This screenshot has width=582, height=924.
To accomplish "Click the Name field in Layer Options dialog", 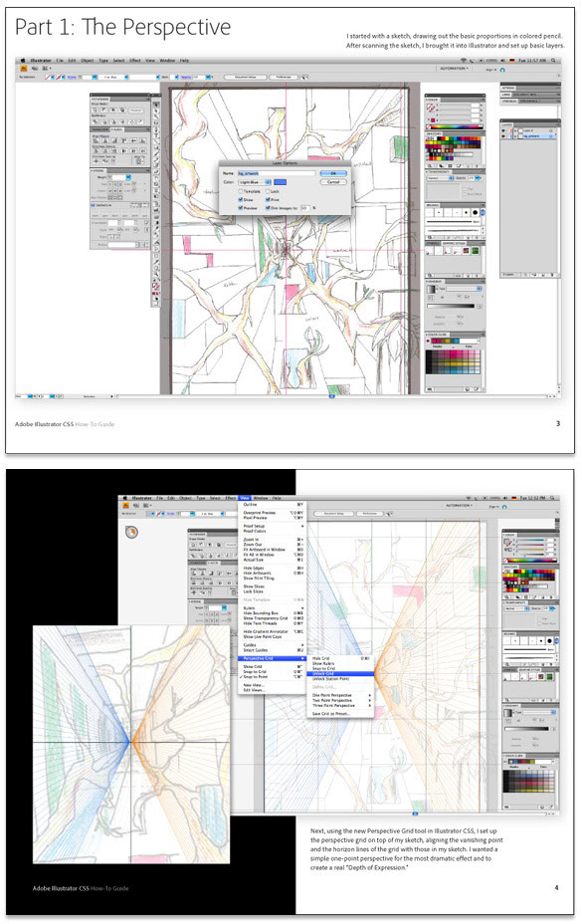I will [x=277, y=173].
